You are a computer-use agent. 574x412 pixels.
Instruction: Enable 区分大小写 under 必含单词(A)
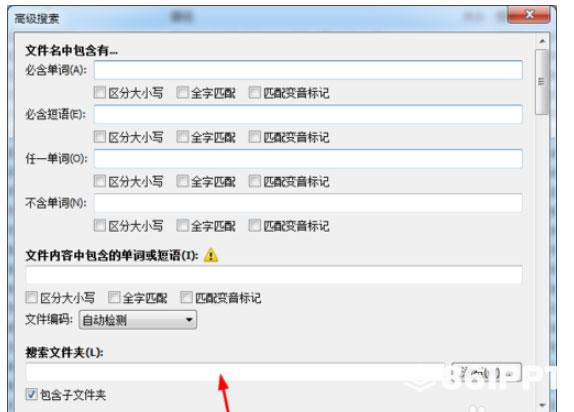(100, 92)
